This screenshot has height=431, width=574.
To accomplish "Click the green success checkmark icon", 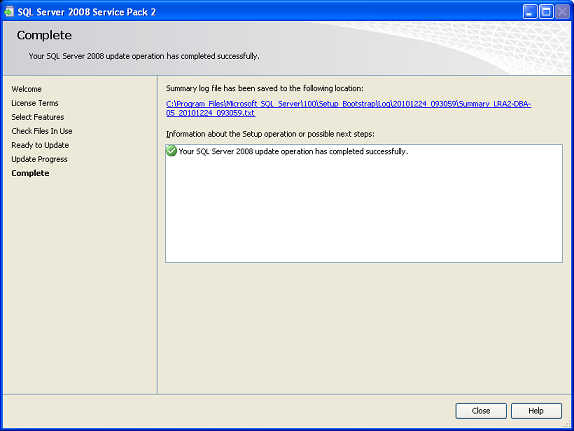I will coord(171,151).
